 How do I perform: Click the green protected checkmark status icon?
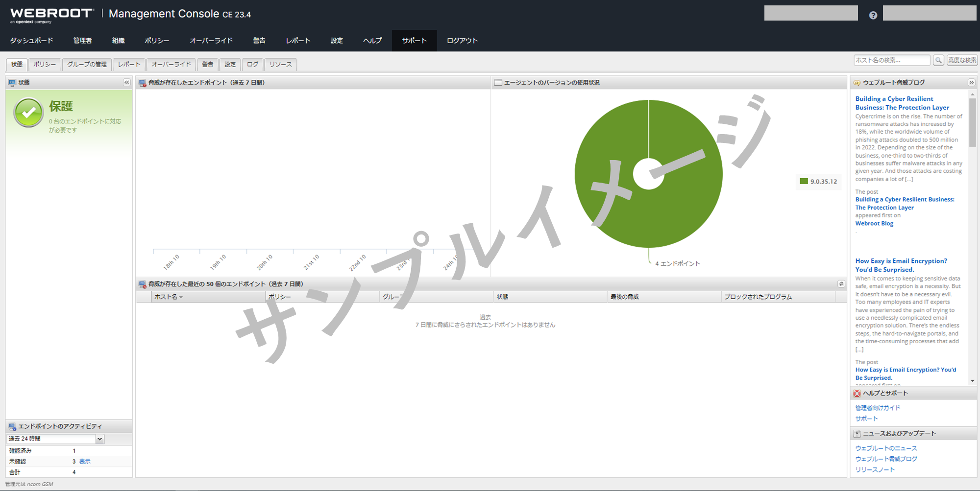[28, 113]
